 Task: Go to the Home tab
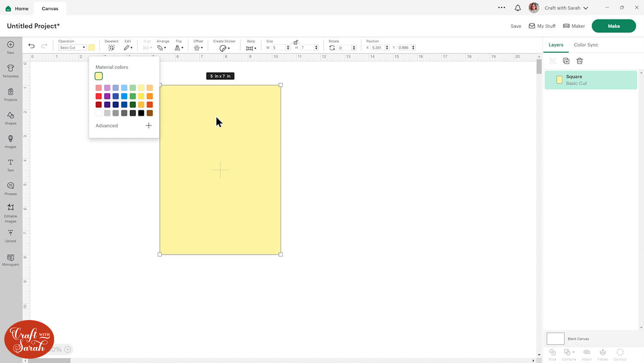[17, 8]
